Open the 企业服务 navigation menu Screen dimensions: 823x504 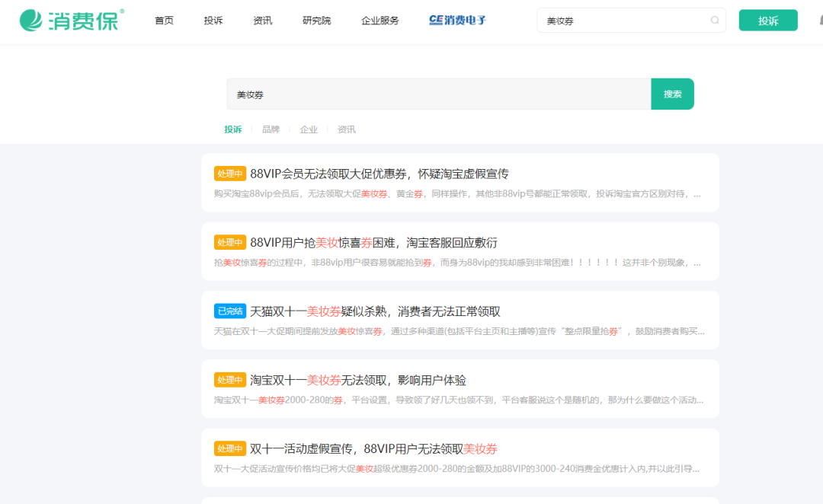tap(379, 21)
